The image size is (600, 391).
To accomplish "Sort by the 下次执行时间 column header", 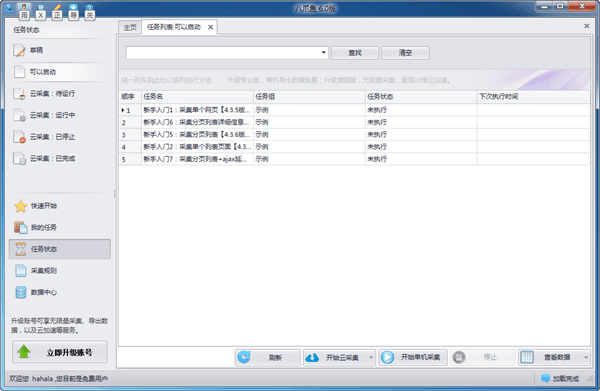I will (x=533, y=97).
